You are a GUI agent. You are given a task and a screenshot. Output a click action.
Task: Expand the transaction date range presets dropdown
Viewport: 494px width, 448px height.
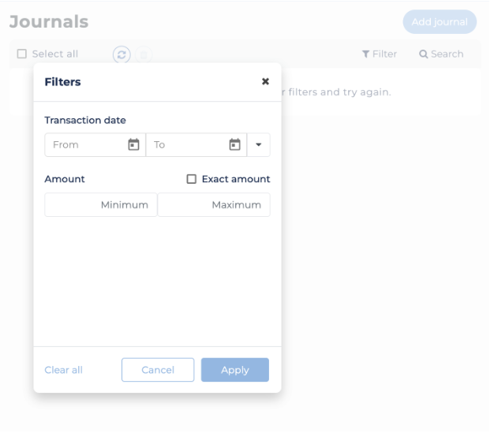(x=258, y=145)
